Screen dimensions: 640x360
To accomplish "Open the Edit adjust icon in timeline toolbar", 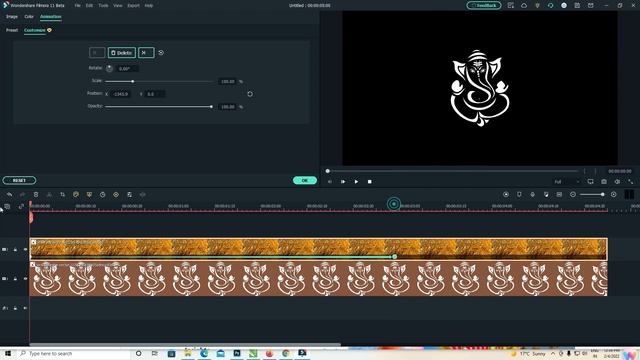I will coord(129,195).
